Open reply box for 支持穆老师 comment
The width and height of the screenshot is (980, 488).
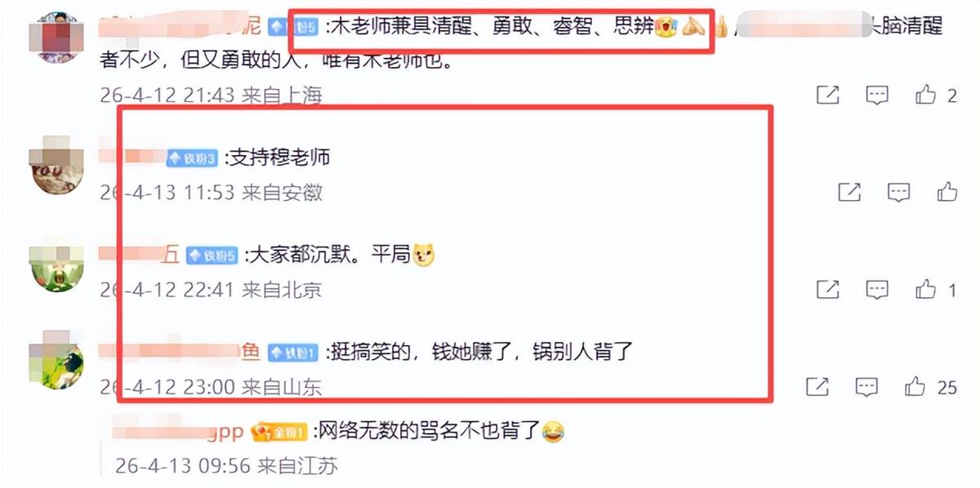(899, 192)
